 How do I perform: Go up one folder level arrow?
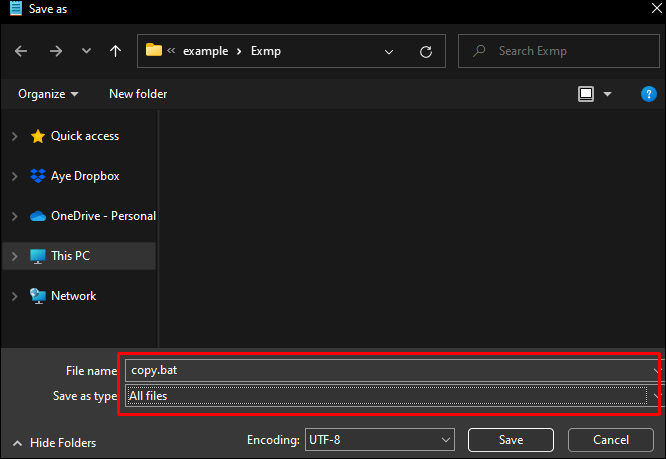116,51
